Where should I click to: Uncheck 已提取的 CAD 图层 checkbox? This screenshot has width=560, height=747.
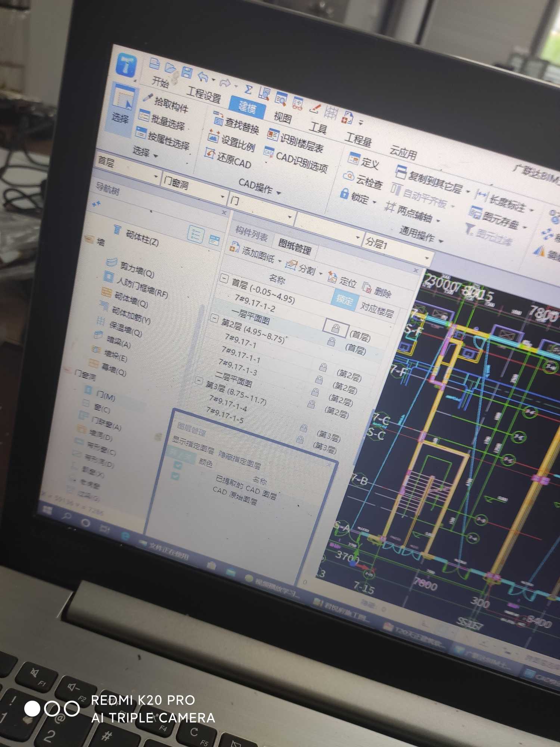click(x=178, y=465)
